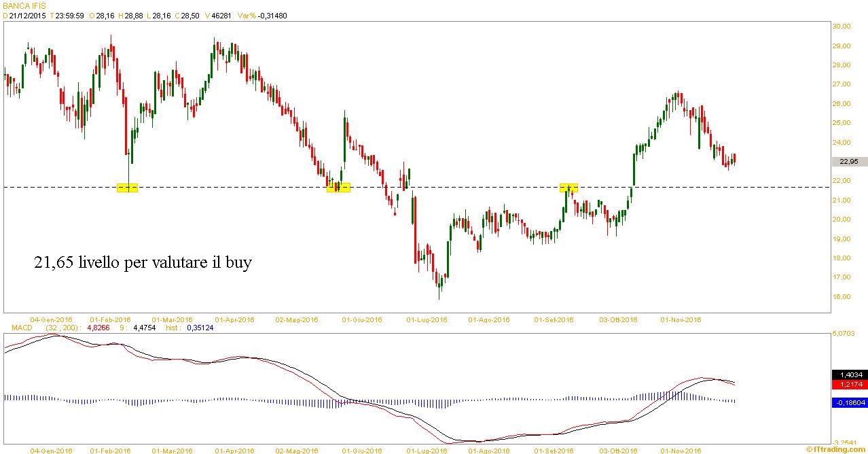Screen dimensions: 868x454
Task: Click the Var% value in header
Action: tap(272, 16)
